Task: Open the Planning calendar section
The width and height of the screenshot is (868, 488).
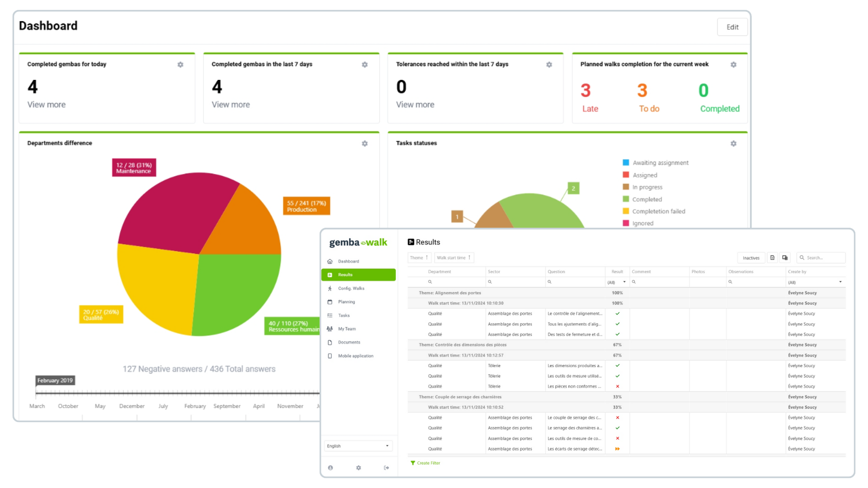Action: pyautogui.click(x=346, y=301)
